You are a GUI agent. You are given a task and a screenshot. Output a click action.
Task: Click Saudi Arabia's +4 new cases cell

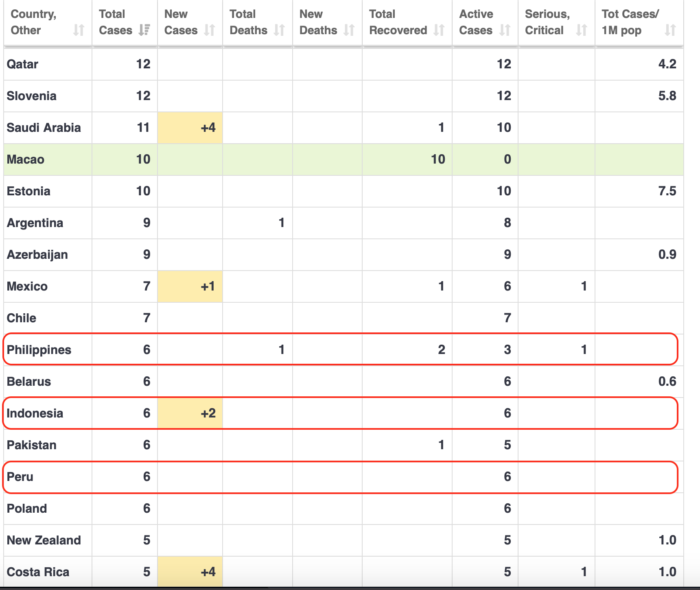190,127
